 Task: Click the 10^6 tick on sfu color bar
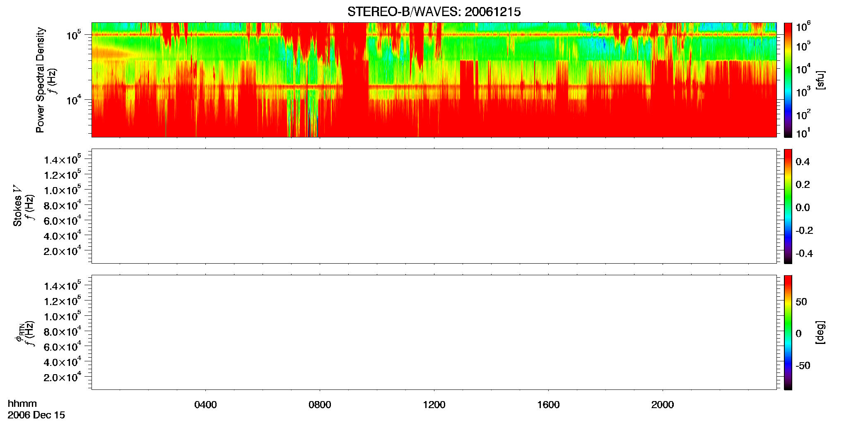[803, 27]
